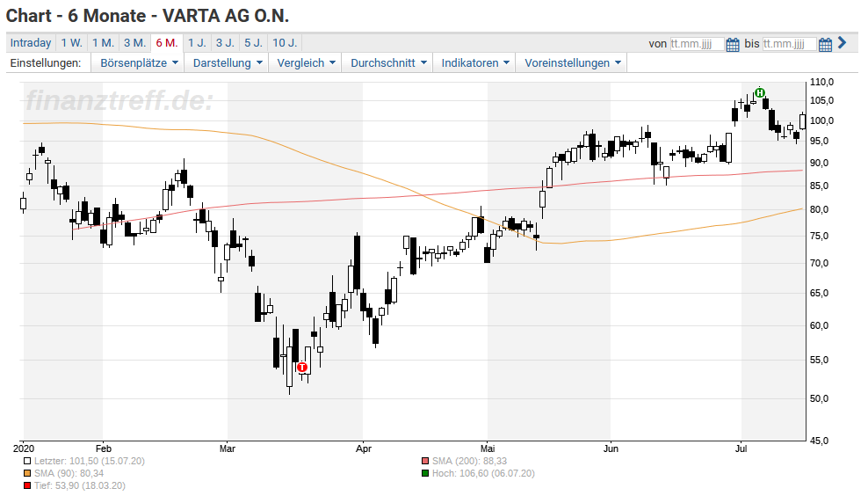Select the 1 M. time range

[103, 43]
